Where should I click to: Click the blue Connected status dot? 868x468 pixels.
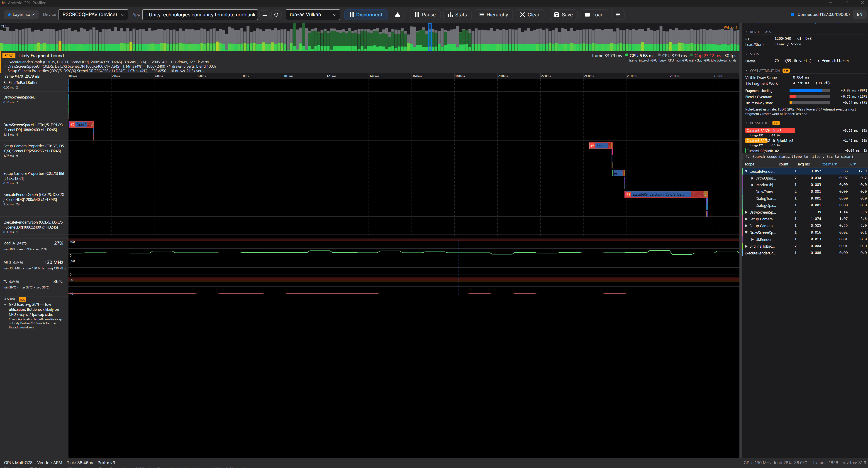[x=792, y=15]
